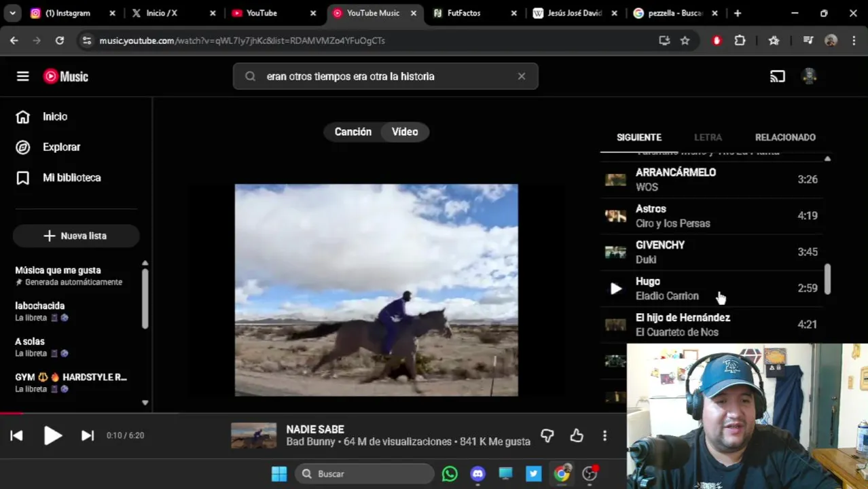This screenshot has height=489, width=868.
Task: Open the hamburger guide menu
Action: pyautogui.click(x=23, y=76)
